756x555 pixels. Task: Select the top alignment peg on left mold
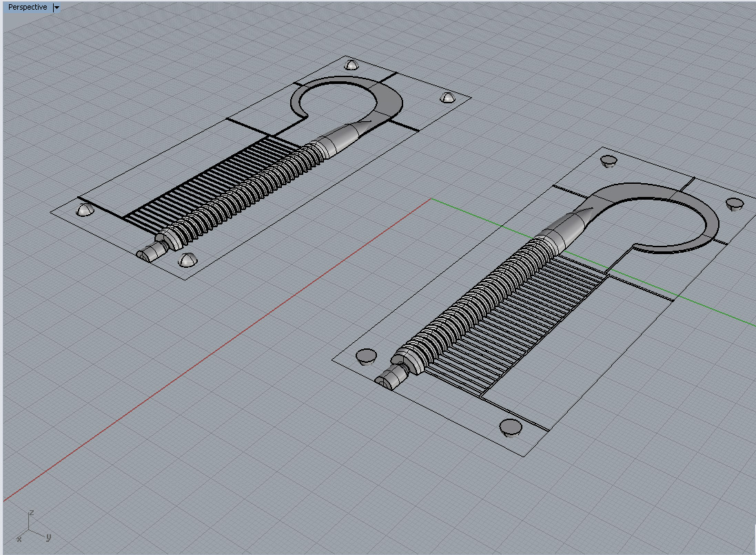click(x=351, y=65)
